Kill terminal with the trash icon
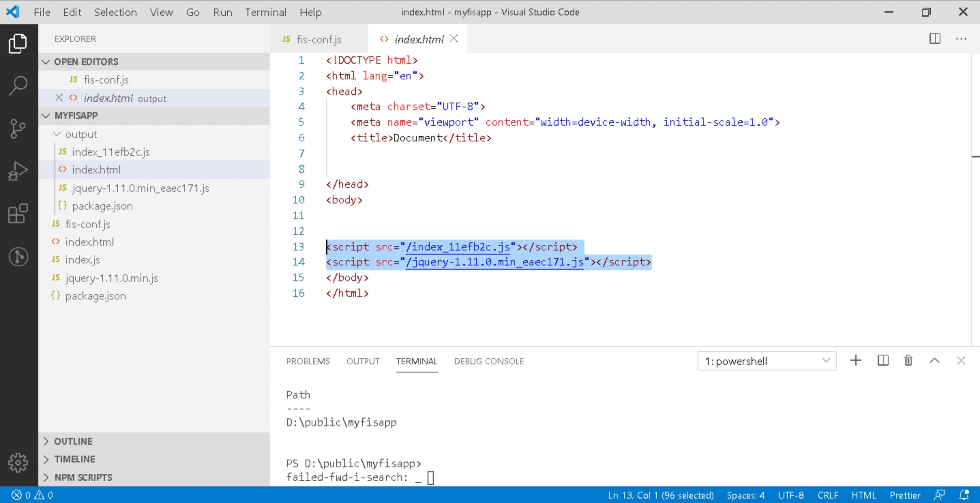980x503 pixels. tap(908, 361)
